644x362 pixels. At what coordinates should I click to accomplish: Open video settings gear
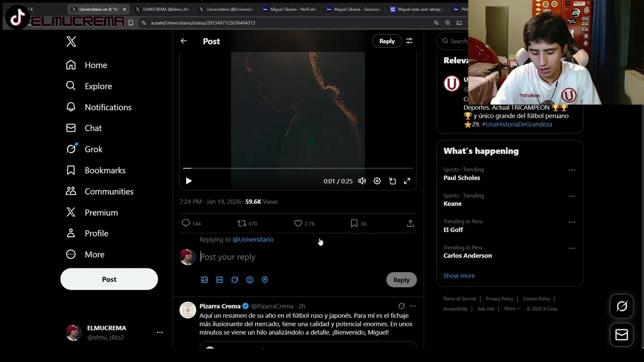pyautogui.click(x=377, y=181)
